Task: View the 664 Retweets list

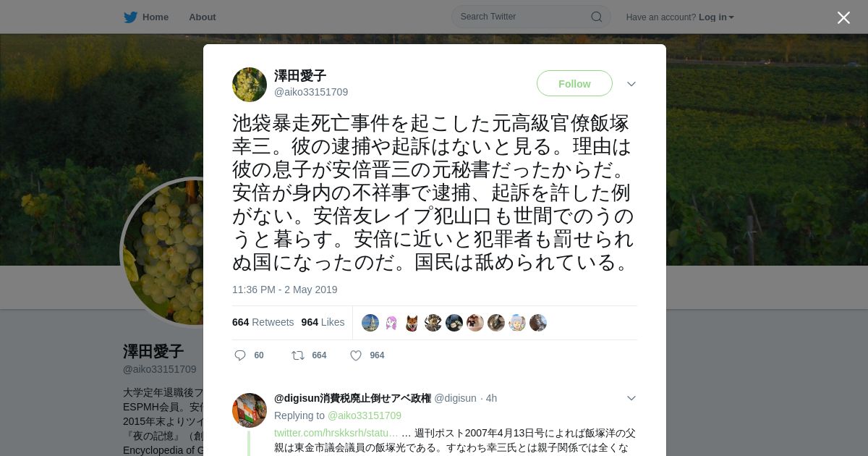Action: (263, 322)
